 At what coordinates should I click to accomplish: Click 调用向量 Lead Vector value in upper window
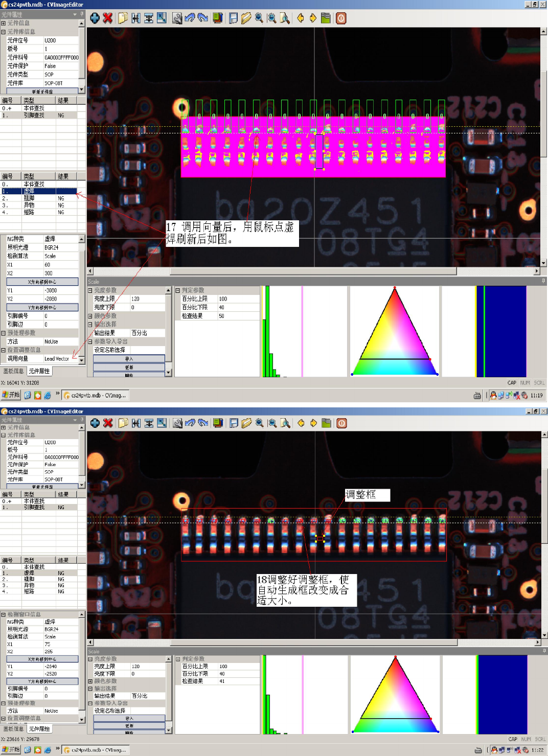61,359
